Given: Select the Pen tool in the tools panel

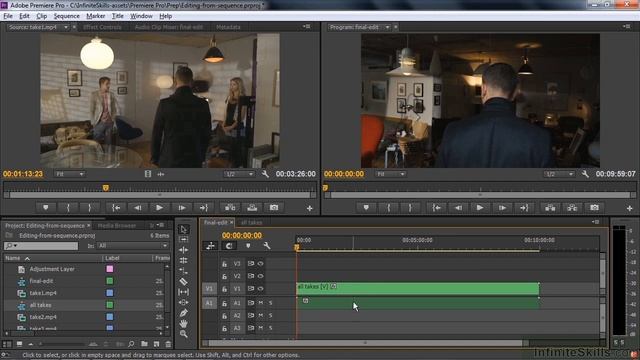Looking at the screenshot, I should coord(183,313).
